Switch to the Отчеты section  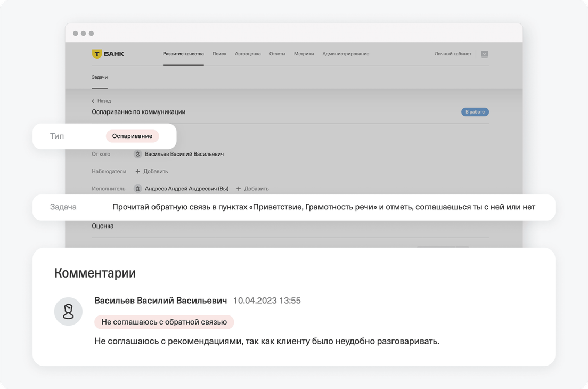(x=277, y=54)
